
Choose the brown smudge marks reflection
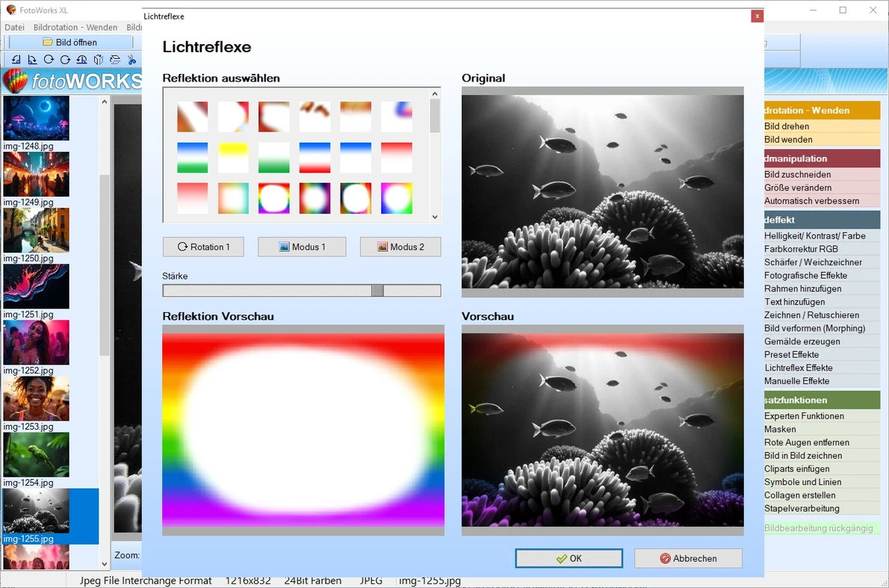tap(315, 117)
